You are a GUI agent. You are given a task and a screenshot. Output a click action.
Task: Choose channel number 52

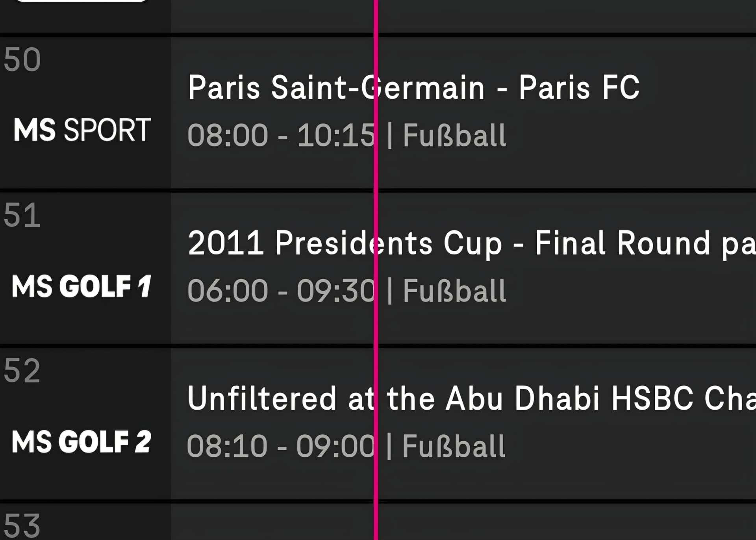22,371
